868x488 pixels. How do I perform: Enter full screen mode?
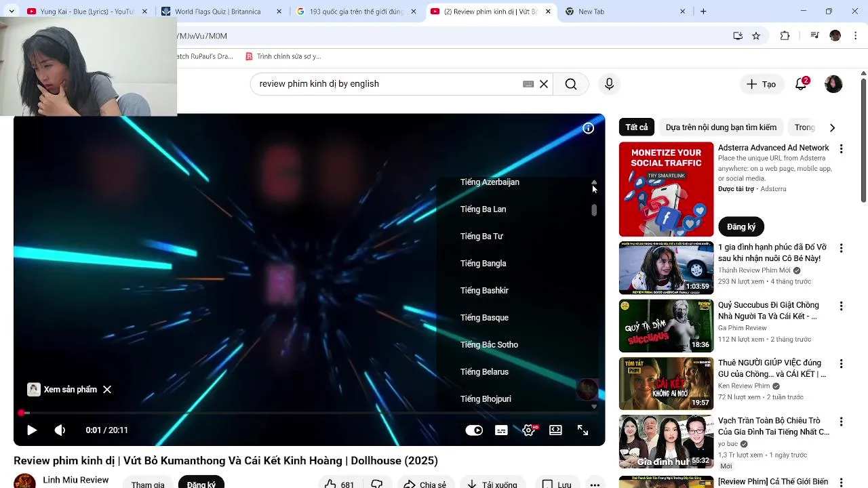click(x=583, y=430)
